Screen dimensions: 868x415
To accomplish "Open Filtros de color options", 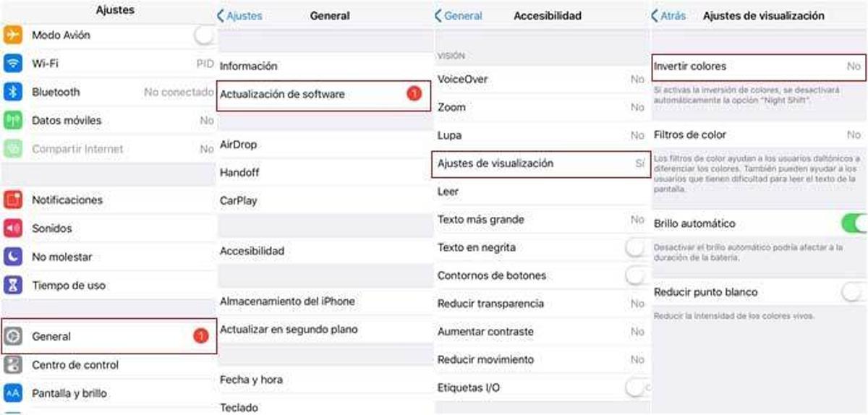I will click(x=759, y=134).
